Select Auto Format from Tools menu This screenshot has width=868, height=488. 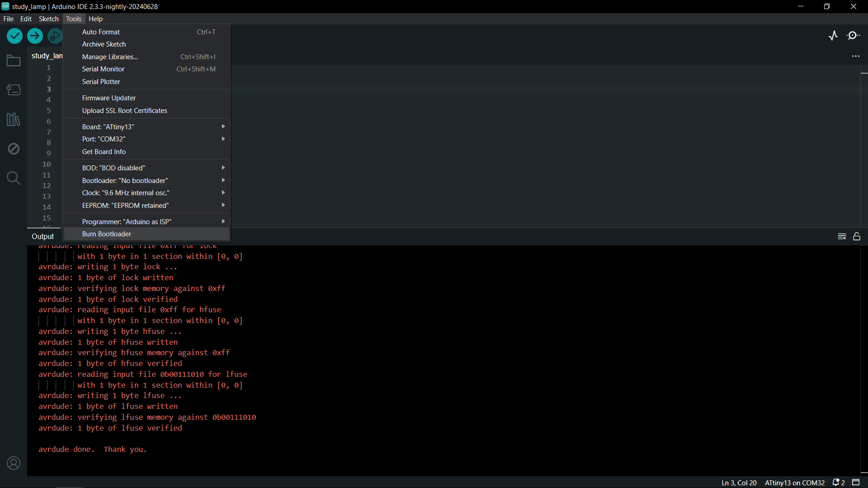[x=100, y=32]
